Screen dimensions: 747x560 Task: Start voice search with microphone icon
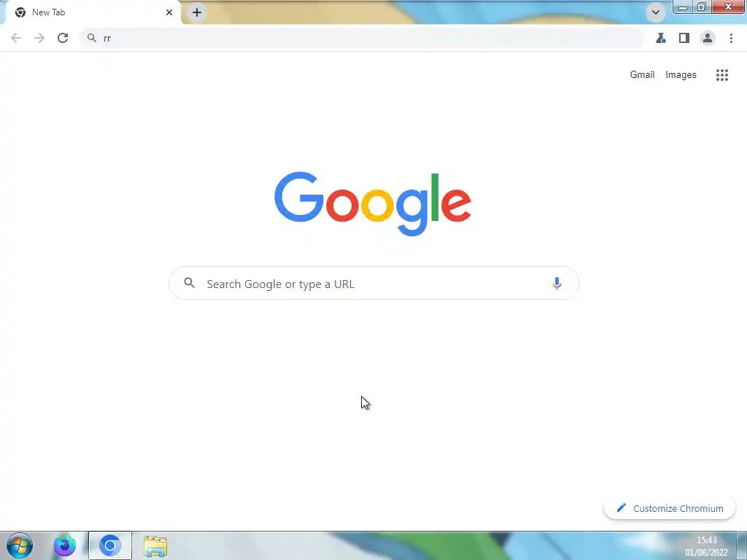[557, 284]
